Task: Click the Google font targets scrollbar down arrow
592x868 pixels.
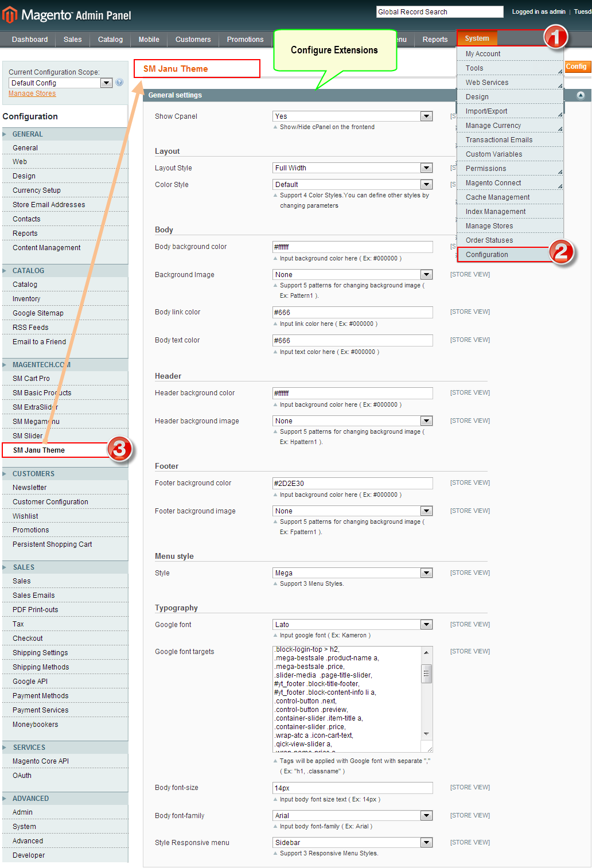Action: click(426, 734)
